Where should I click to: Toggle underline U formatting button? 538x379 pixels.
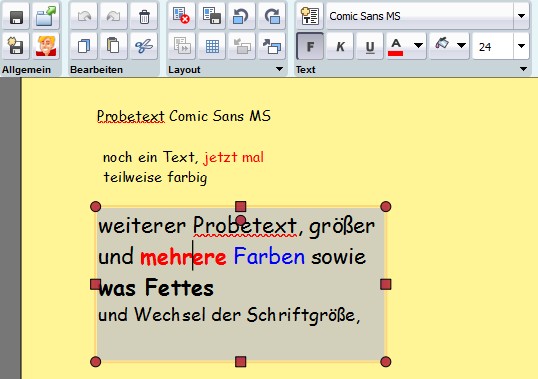[x=370, y=46]
